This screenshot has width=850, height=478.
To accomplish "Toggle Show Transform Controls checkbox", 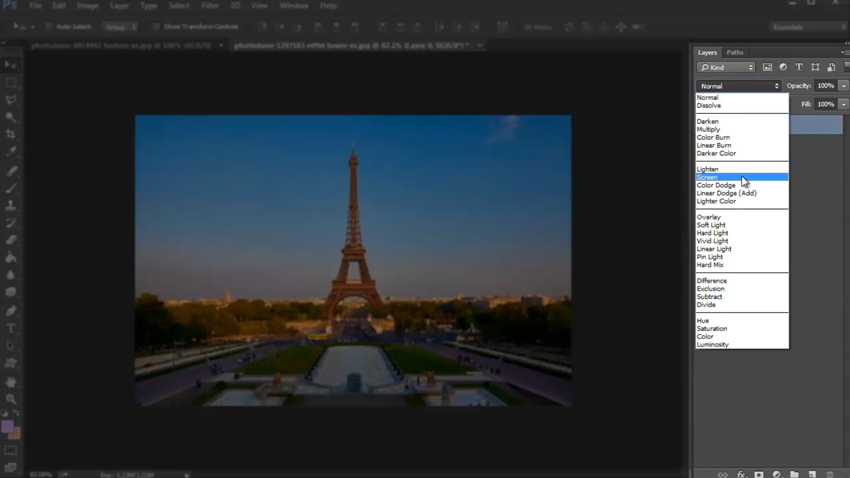I will 156,27.
